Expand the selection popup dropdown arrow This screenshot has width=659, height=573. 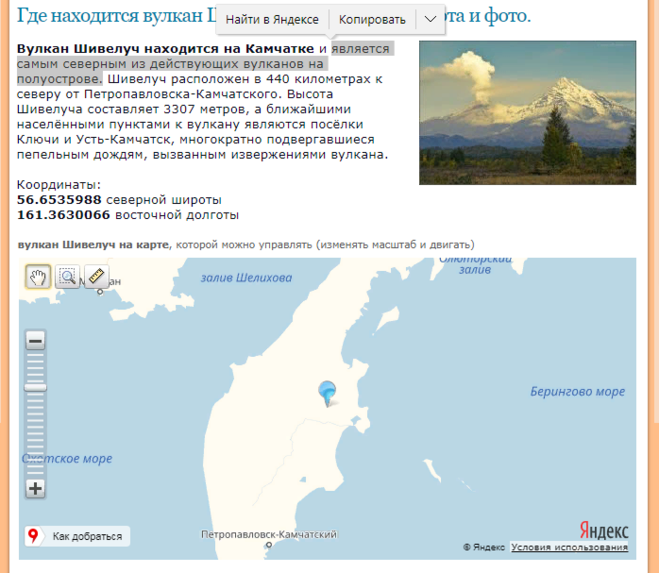[x=430, y=20]
